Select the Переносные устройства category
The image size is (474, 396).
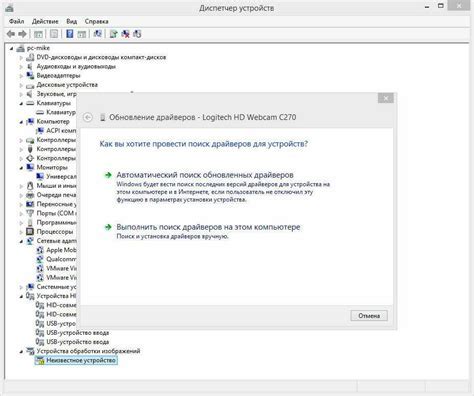tap(56, 204)
